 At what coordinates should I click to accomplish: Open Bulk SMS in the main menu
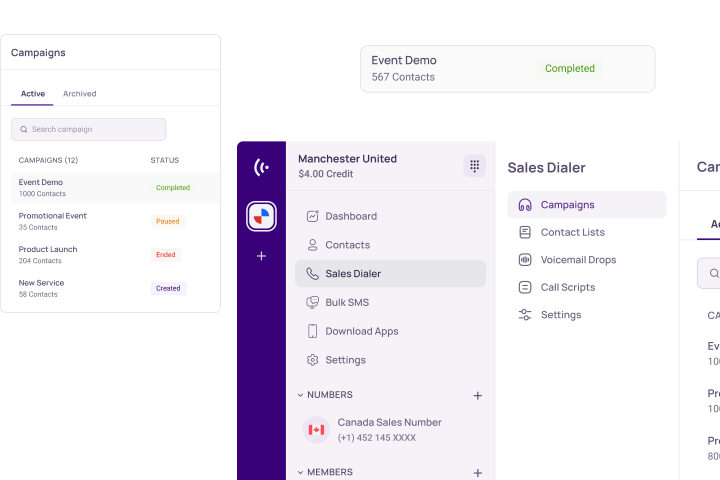[390, 302]
